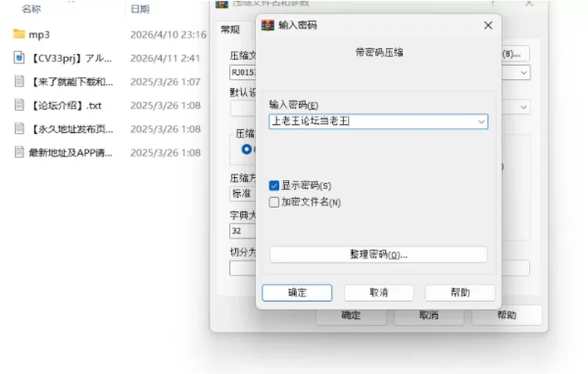
Task: Click 帮助 in the background archive dialog
Action: (x=507, y=315)
